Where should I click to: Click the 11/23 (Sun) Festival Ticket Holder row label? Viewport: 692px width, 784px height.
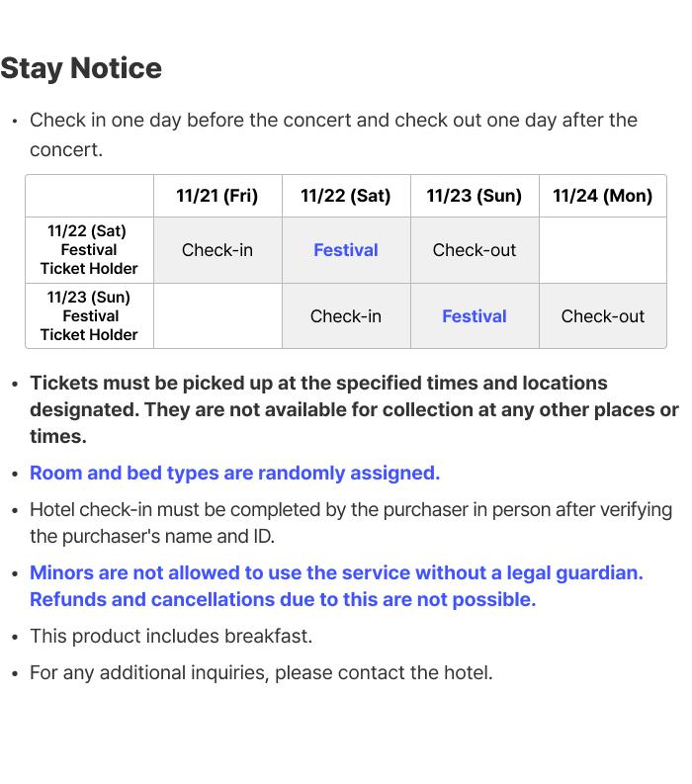pos(89,316)
